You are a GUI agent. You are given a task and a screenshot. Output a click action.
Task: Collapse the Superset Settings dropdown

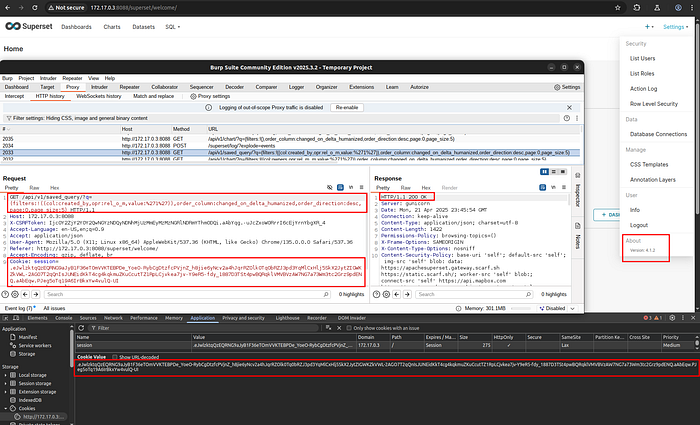coord(675,27)
